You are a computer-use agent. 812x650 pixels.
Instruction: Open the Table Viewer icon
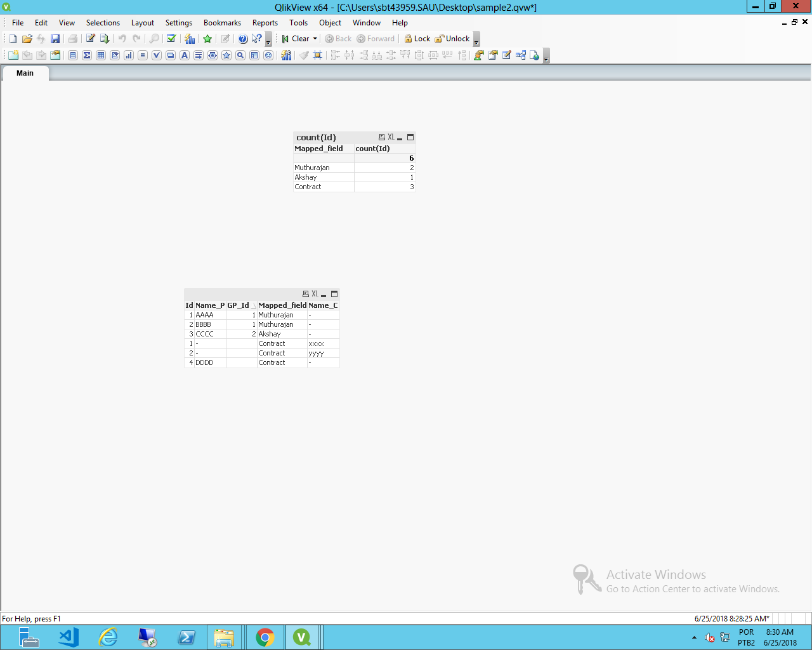pyautogui.click(x=521, y=55)
